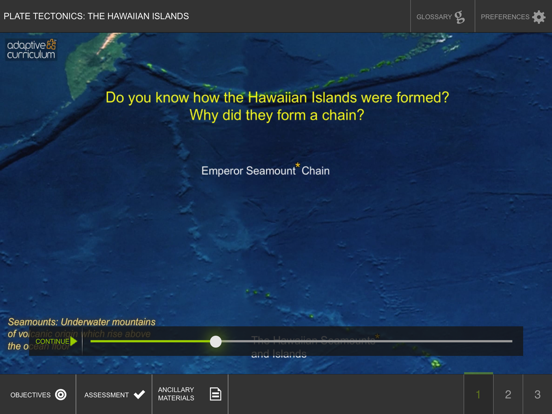The height and width of the screenshot is (414, 552).
Task: Click the green Continue play arrow
Action: coord(74,341)
